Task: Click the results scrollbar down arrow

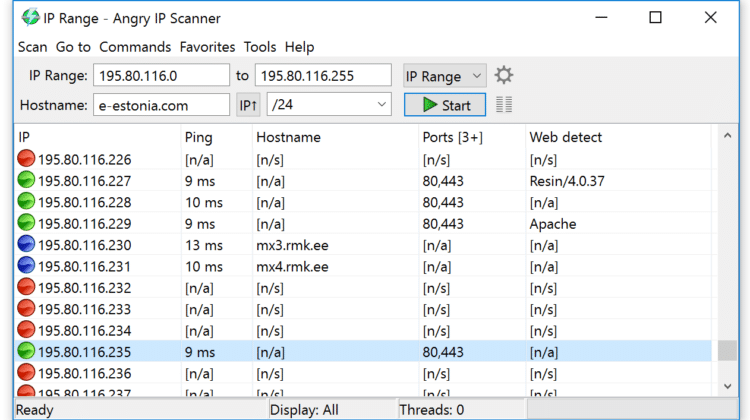Action: tap(728, 386)
